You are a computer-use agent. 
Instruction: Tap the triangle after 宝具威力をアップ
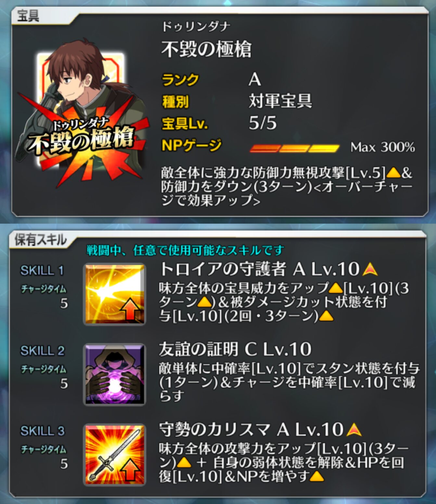coord(336,288)
